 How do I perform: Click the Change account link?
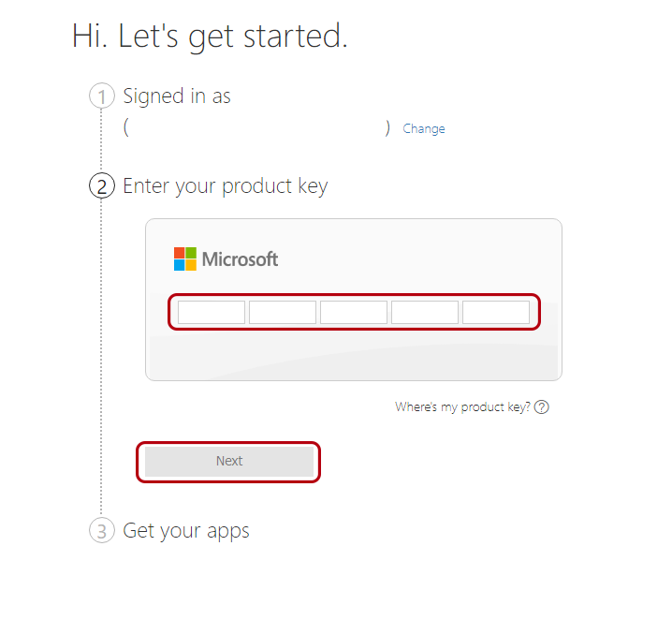coord(424,129)
